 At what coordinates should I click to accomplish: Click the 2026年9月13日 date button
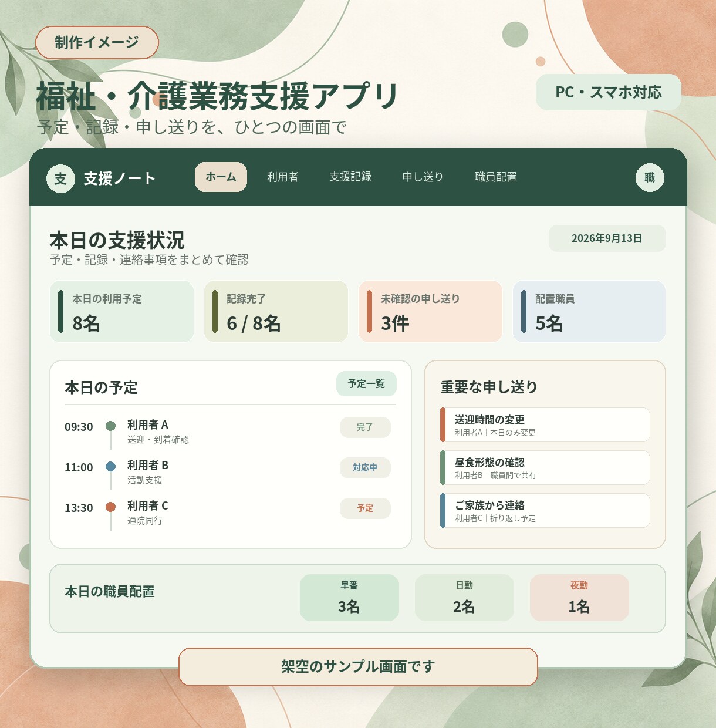607,238
